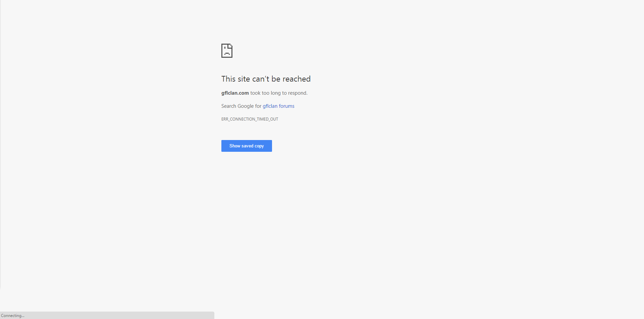644x319 pixels.
Task: Click the sad page error icon
Action: coord(227,51)
